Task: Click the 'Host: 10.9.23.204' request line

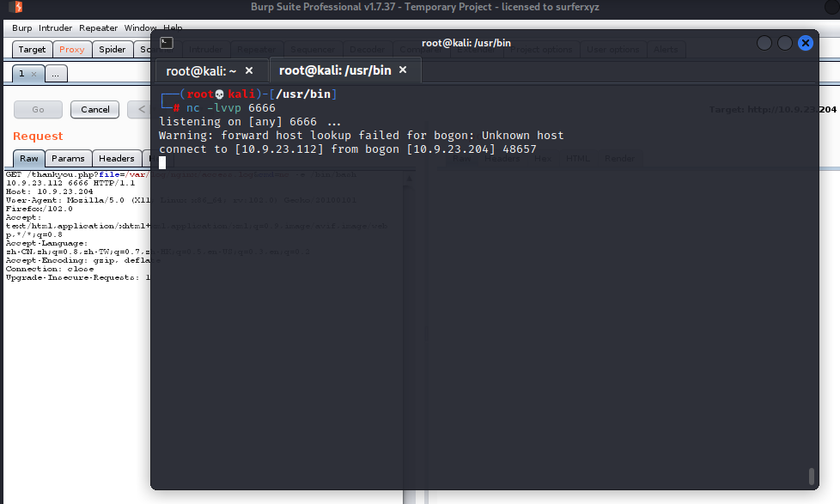Action: tap(49, 191)
